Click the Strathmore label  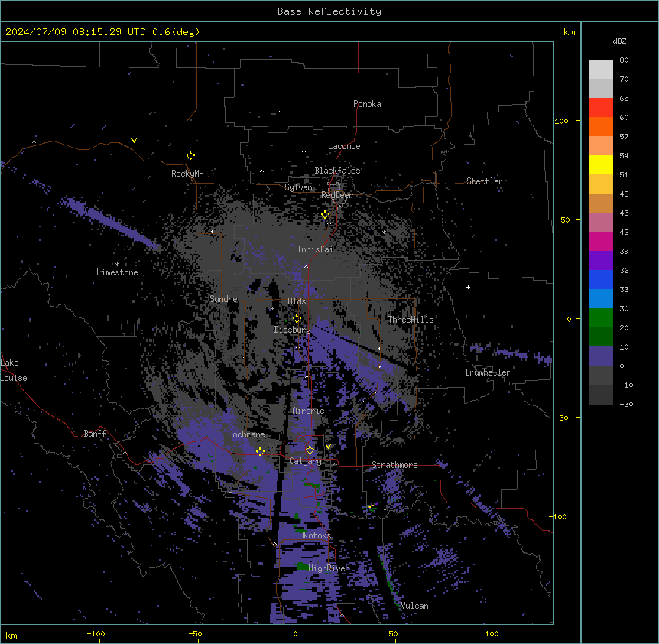coord(394,465)
